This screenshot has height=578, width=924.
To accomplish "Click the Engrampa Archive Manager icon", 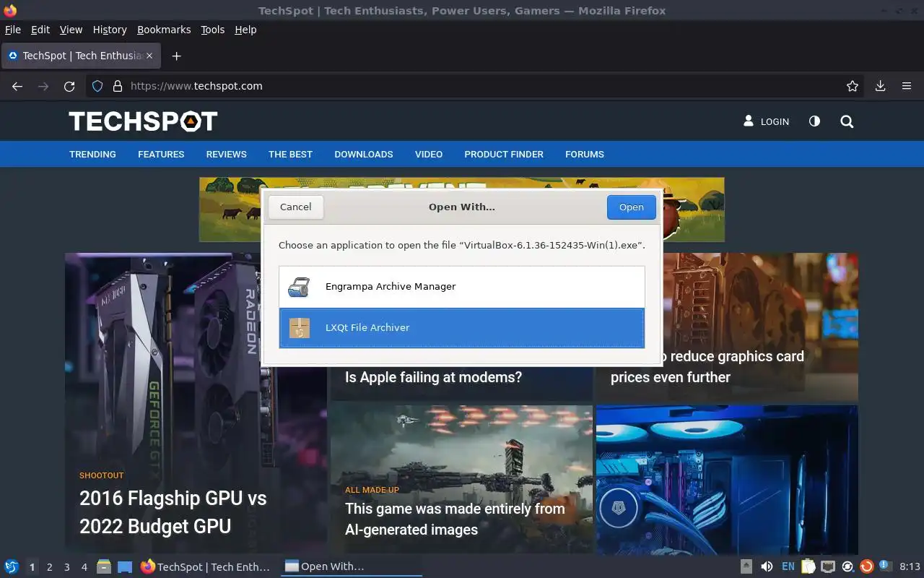I will (299, 287).
